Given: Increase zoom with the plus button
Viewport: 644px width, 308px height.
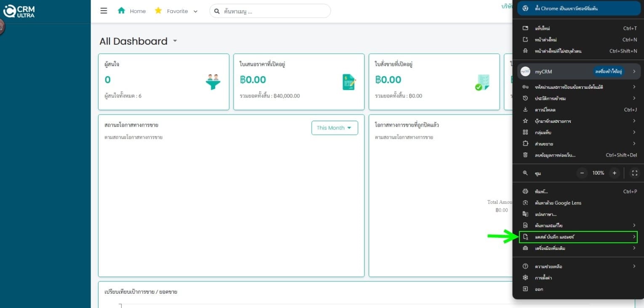Looking at the screenshot, I should click(x=615, y=173).
